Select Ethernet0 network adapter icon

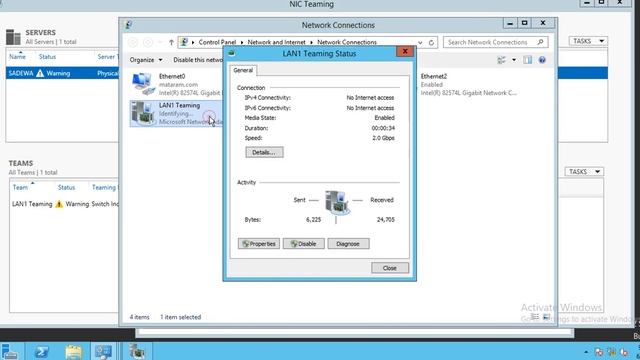[142, 84]
